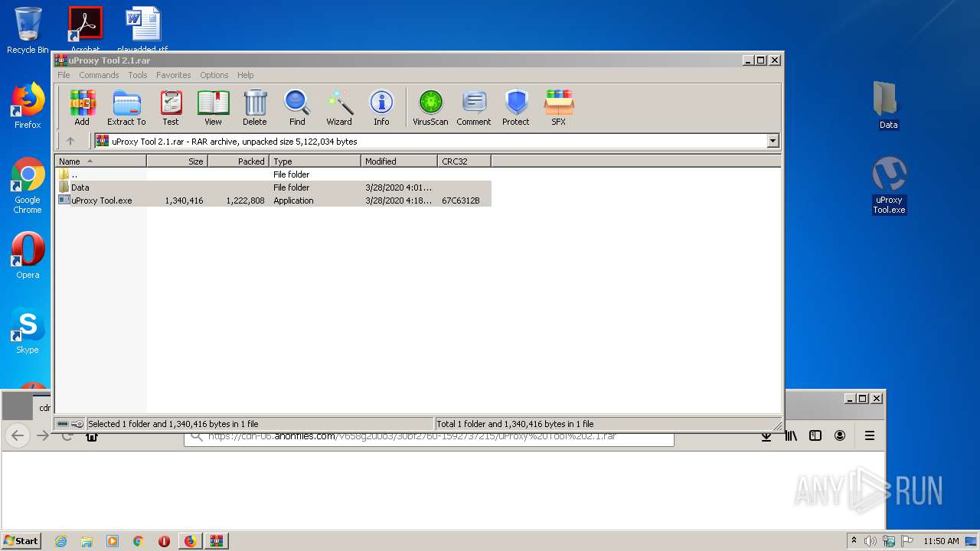
Task: Click the CRC32 value 67C6312B
Action: pos(461,201)
